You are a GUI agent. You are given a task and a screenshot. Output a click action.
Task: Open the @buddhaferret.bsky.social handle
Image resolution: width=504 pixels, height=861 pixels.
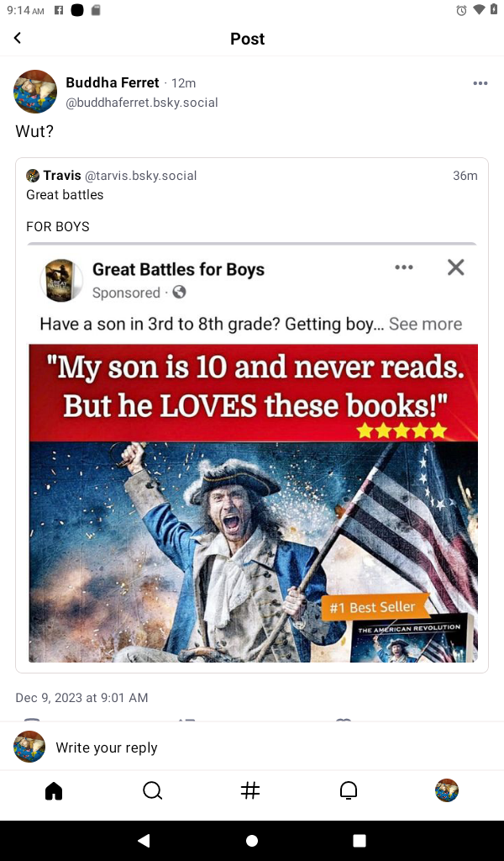tap(141, 103)
